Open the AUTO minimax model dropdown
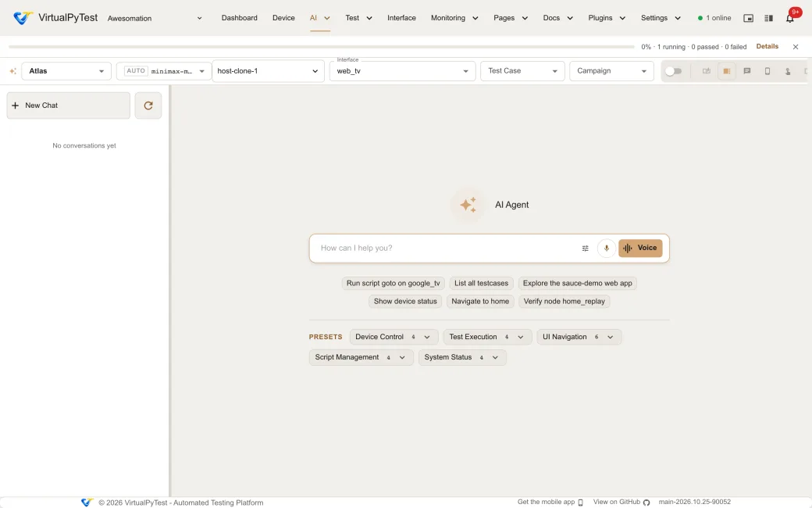 164,71
